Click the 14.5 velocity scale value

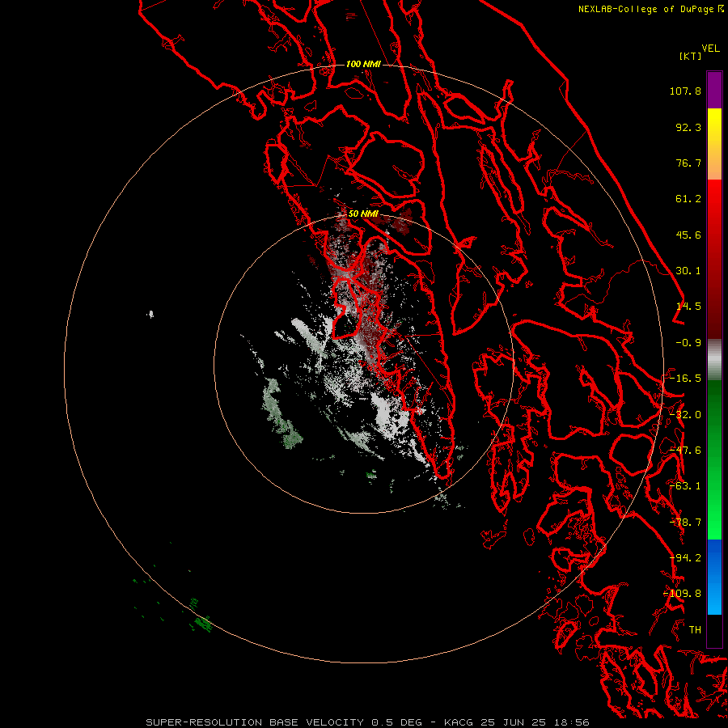[688, 307]
